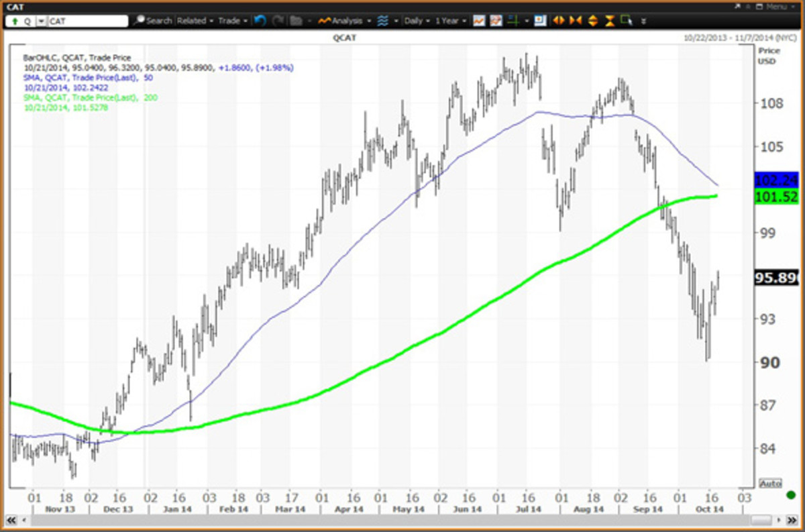Select the green zoom rectangle tool
The image size is (805, 532).
[x=627, y=21]
